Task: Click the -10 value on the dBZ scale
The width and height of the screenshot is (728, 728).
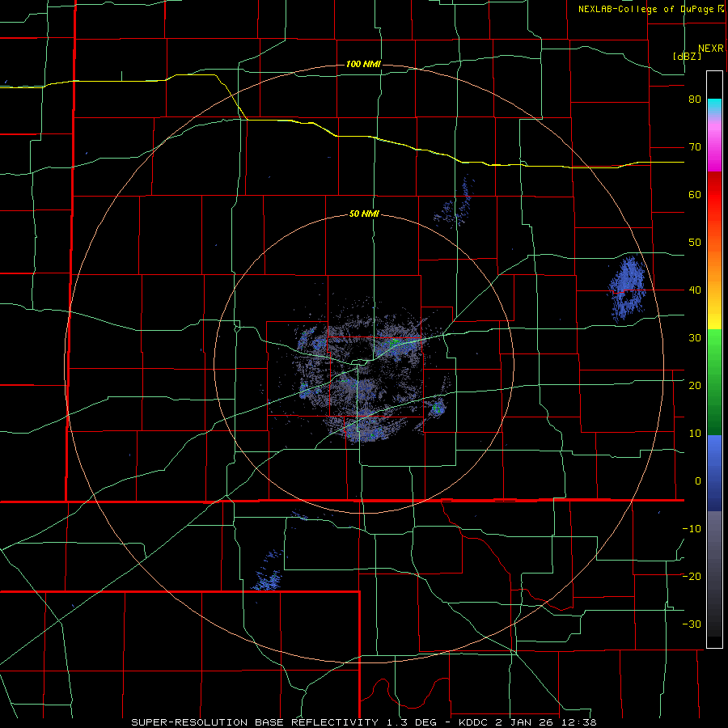Action: coord(692,529)
